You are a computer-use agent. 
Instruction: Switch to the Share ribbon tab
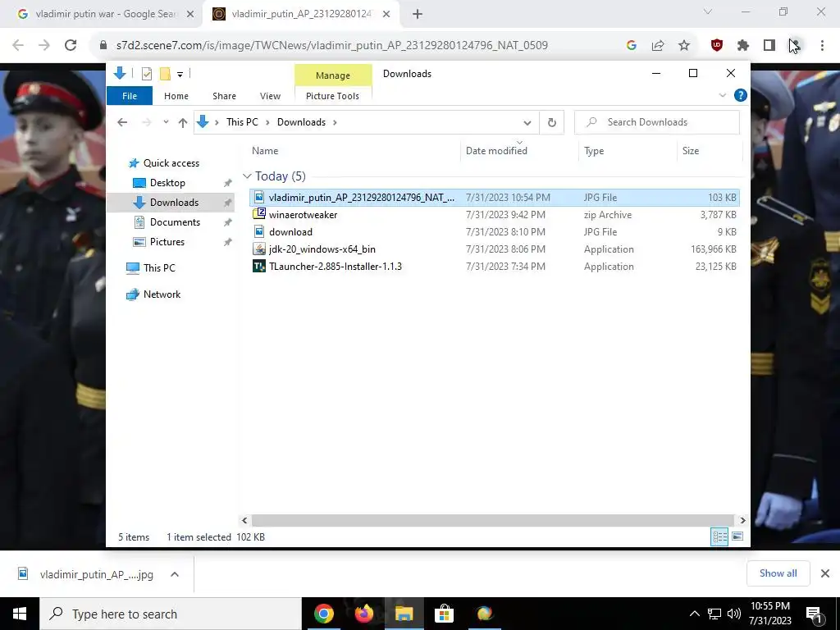[x=224, y=96]
